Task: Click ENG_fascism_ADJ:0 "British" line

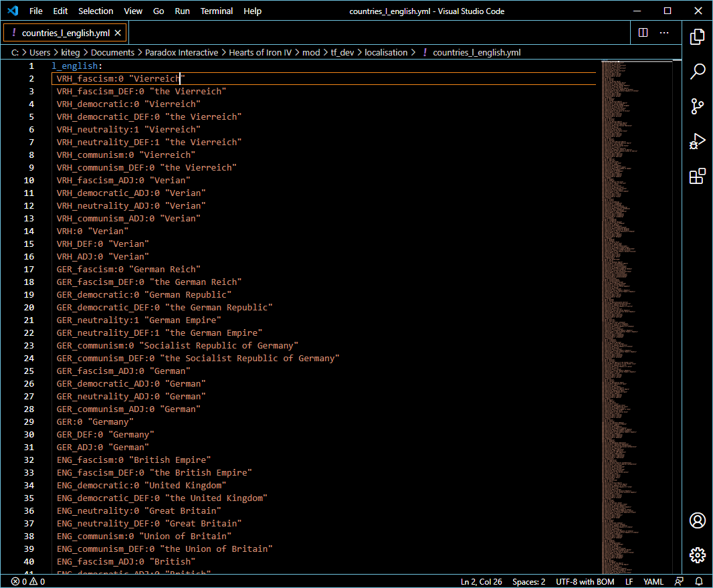Action: (126, 562)
